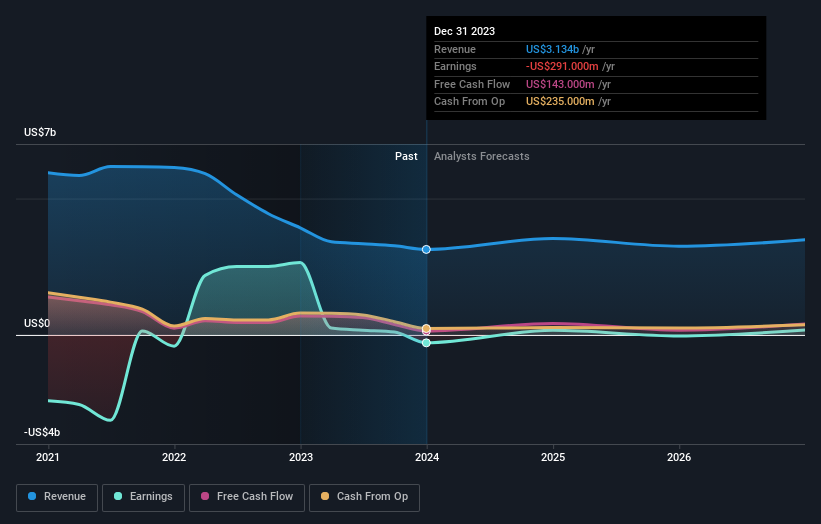Toggle the Earnings series legend button
Screen dimensions: 821x524
tap(143, 497)
